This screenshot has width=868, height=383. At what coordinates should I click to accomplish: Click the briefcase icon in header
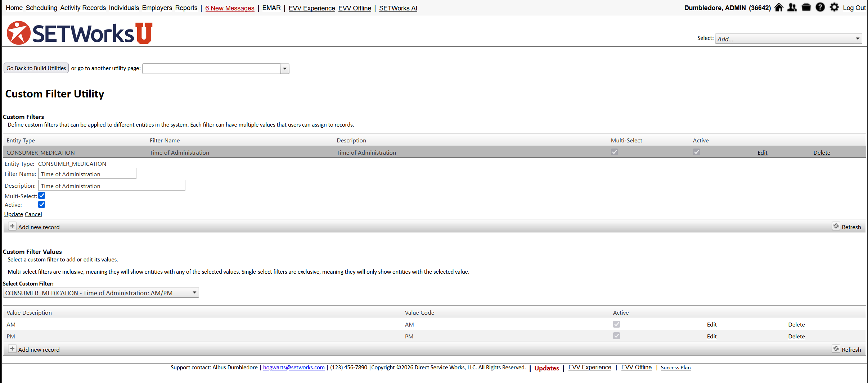pyautogui.click(x=806, y=8)
